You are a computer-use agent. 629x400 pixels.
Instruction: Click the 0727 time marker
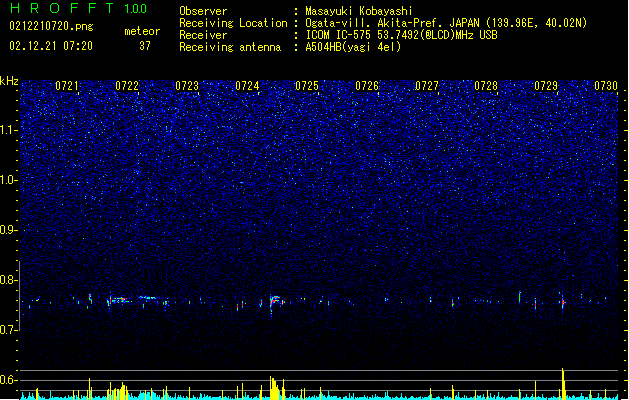(x=427, y=86)
